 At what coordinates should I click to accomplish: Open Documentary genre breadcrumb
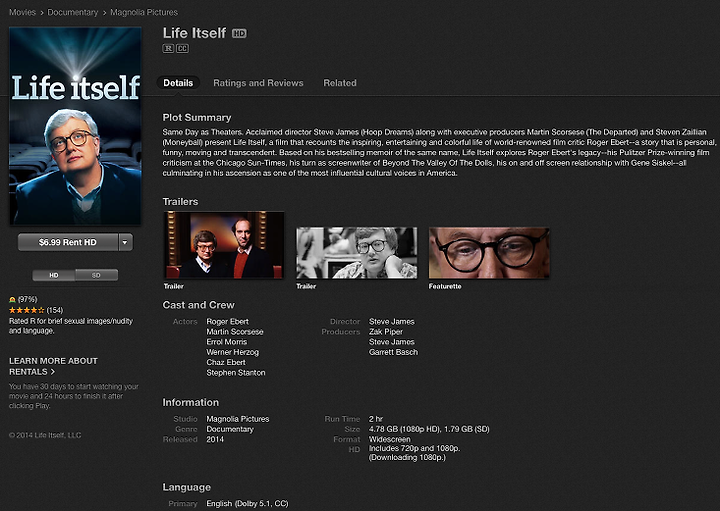[x=73, y=12]
